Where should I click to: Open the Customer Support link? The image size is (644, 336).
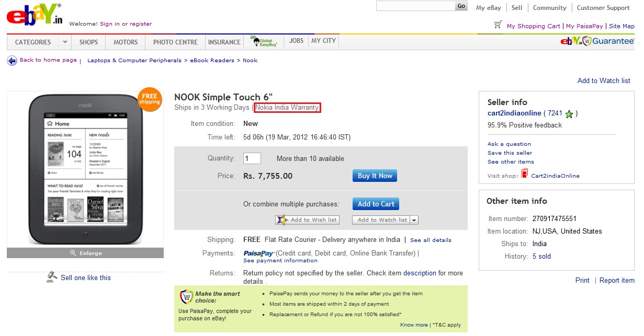603,8
